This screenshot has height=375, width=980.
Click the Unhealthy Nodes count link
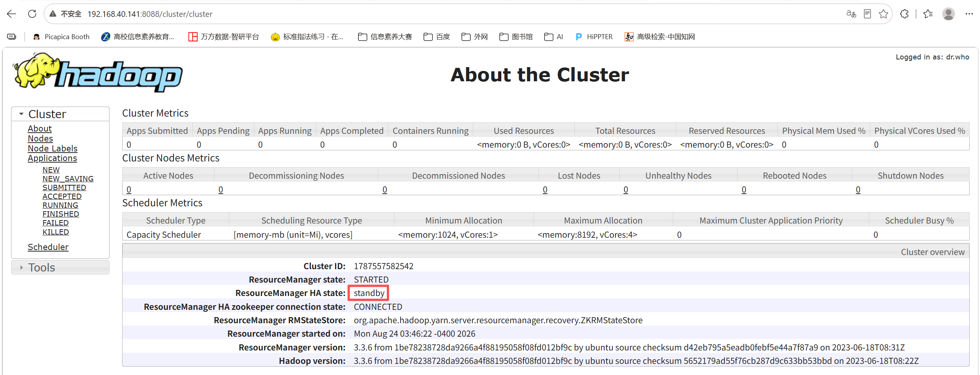pos(626,189)
